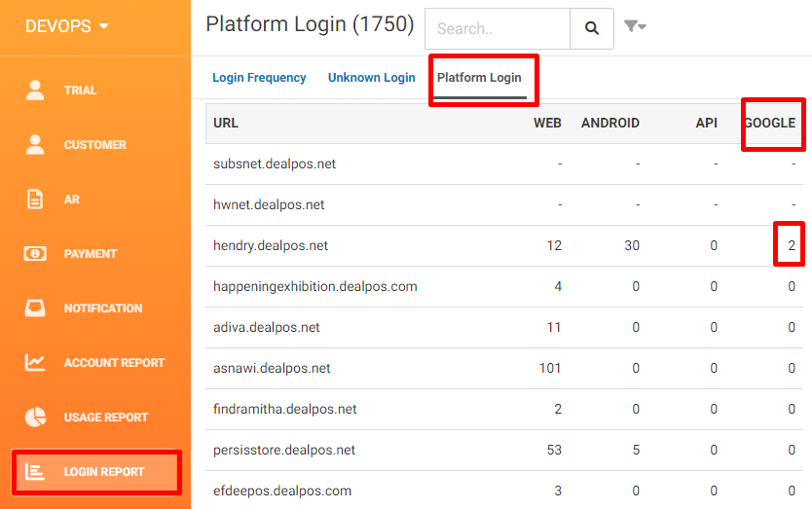Click the URL column header
Viewport: 812px width, 509px height.
226,124
